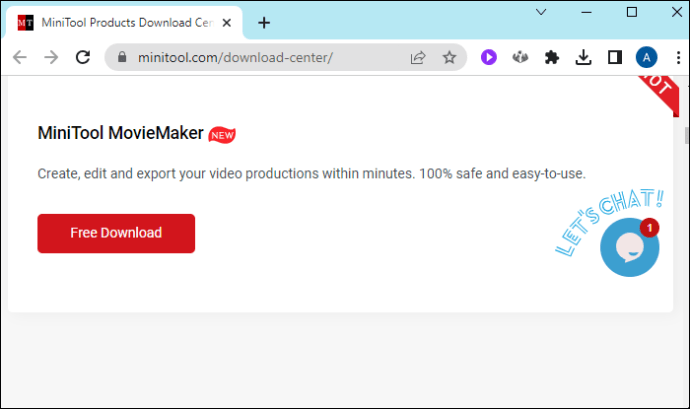Click the address bar URL field
The width and height of the screenshot is (690, 409).
270,58
